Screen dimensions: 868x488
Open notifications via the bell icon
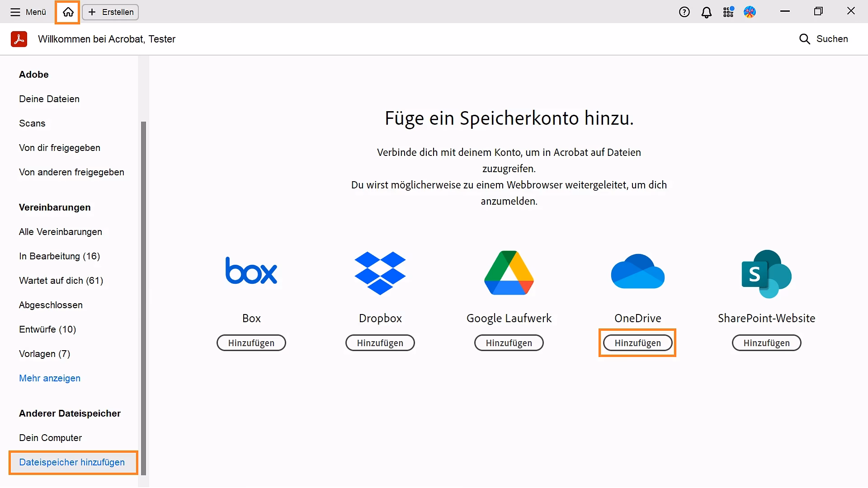click(x=707, y=12)
